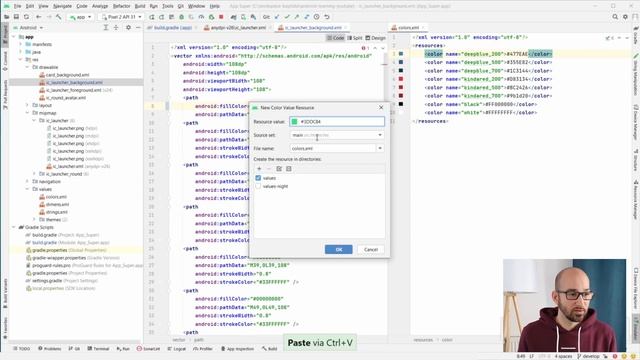Click the plus icon in directories list

point(259,169)
